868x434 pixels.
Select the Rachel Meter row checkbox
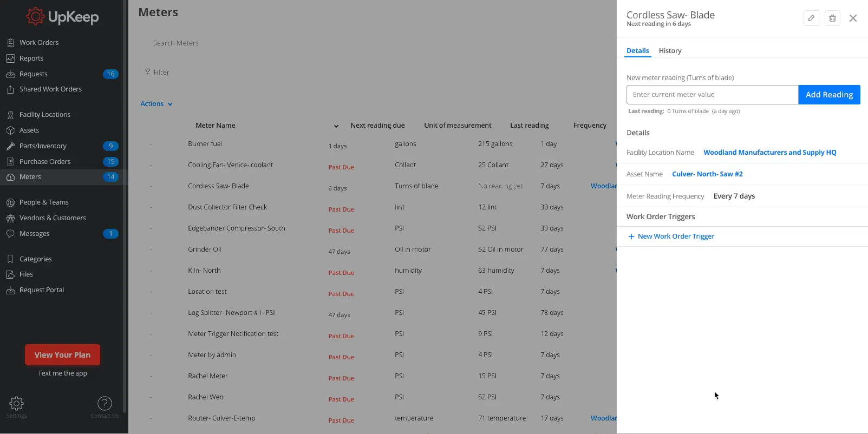(x=151, y=376)
